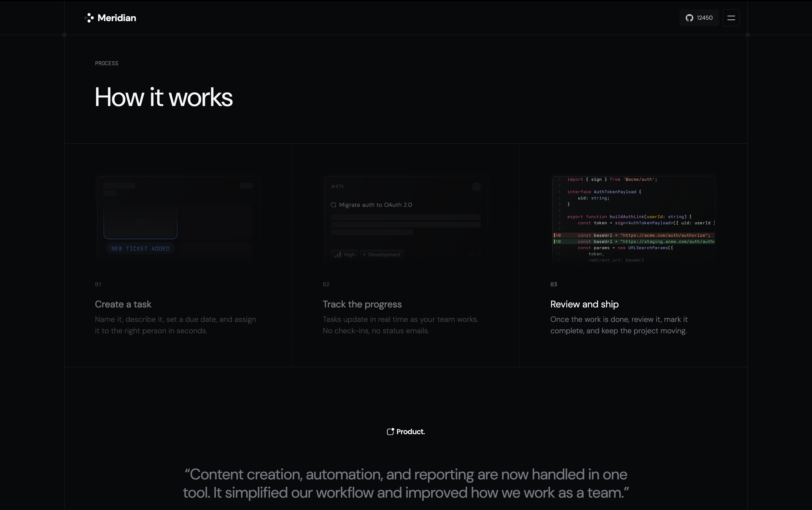
Task: Click the Development status tag
Action: click(x=382, y=255)
